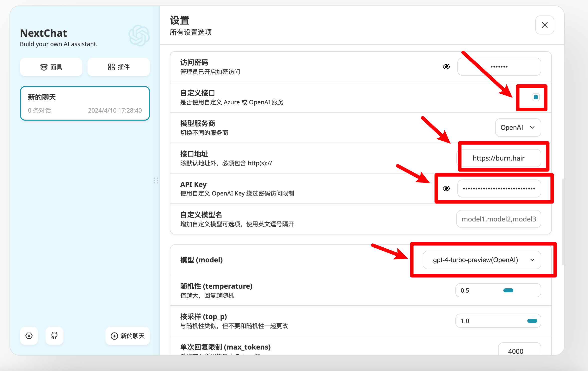Click the custom model name input field
The image size is (588, 371).
pos(499,219)
